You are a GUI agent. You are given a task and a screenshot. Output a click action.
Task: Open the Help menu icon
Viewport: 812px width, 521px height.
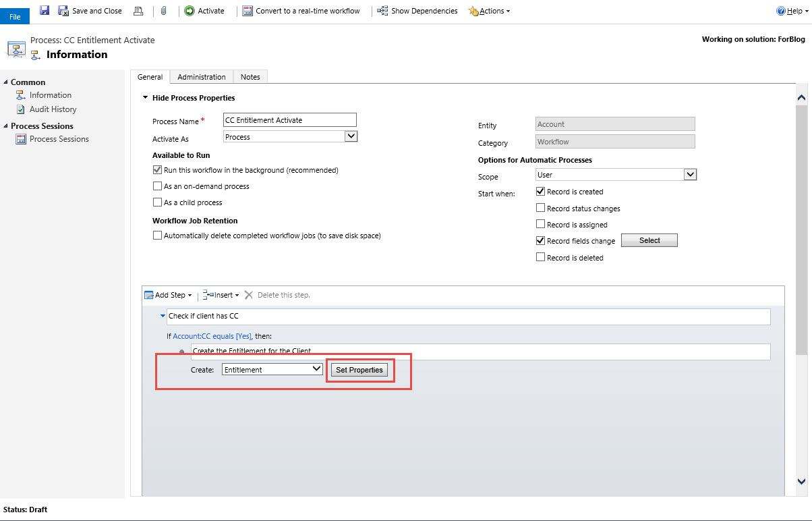coord(780,11)
